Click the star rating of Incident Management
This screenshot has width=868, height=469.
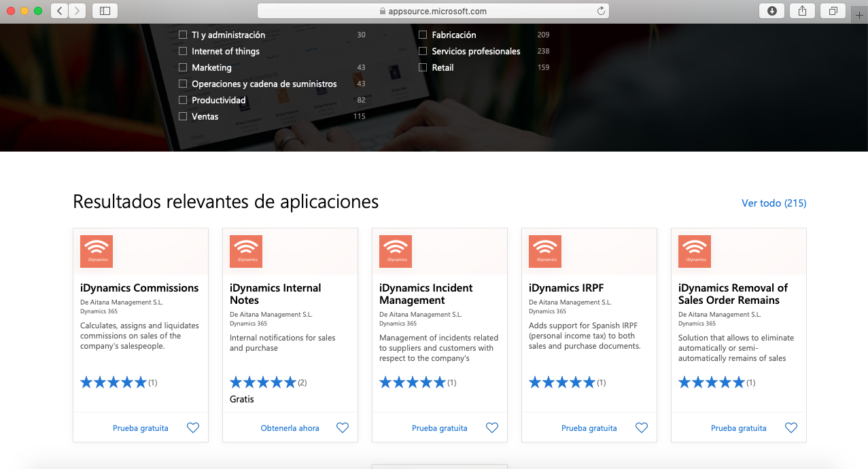[x=413, y=383]
